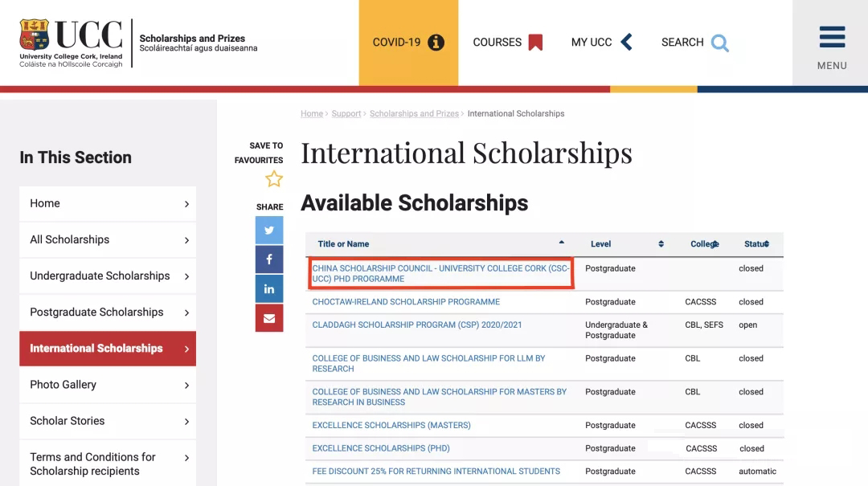868x486 pixels.
Task: Open Scholar Stories sidebar item
Action: pyautogui.click(x=108, y=421)
